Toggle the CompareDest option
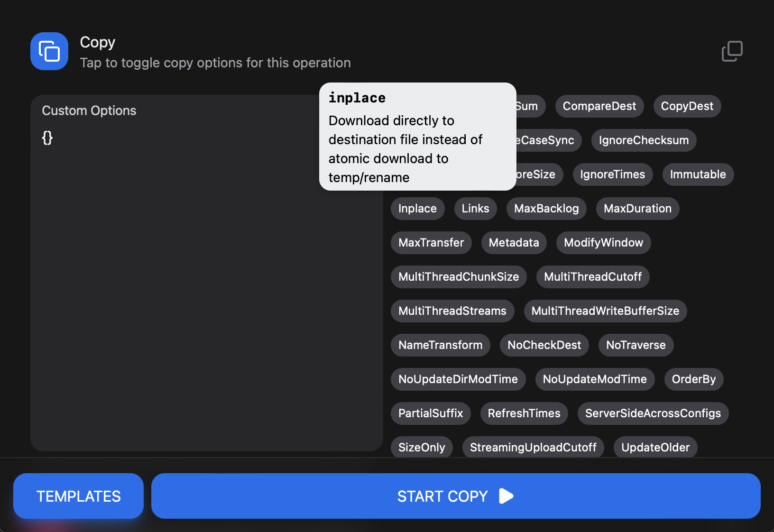 [599, 106]
